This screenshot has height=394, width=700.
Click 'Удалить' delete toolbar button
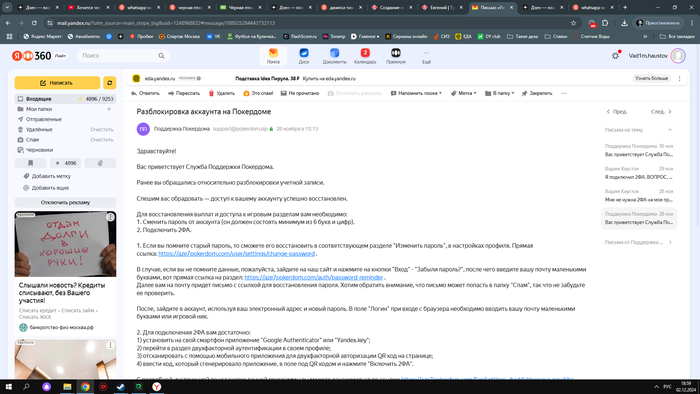point(221,93)
